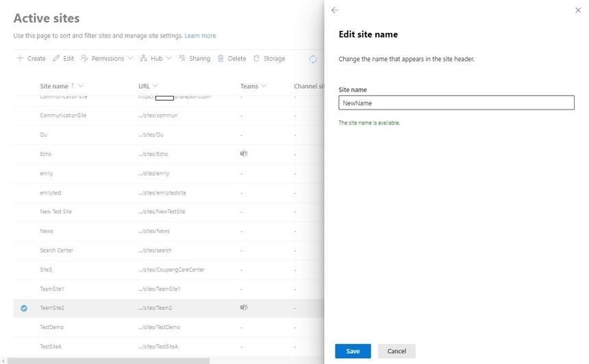Click the CommunicationSite site name

63,115
